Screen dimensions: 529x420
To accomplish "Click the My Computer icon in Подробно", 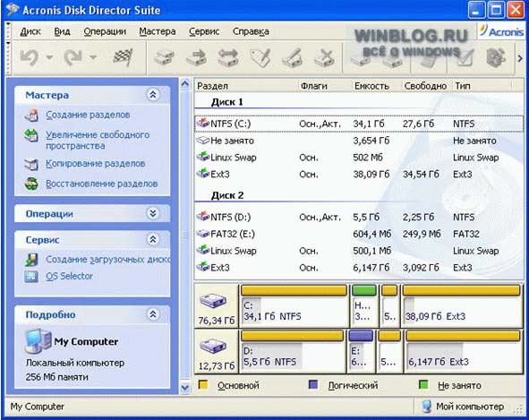I will 38,341.
